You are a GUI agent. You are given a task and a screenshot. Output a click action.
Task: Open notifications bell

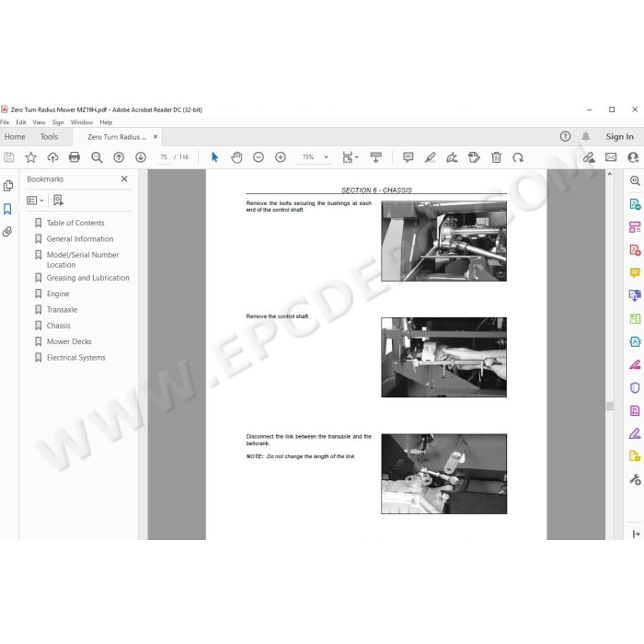pos(586,136)
